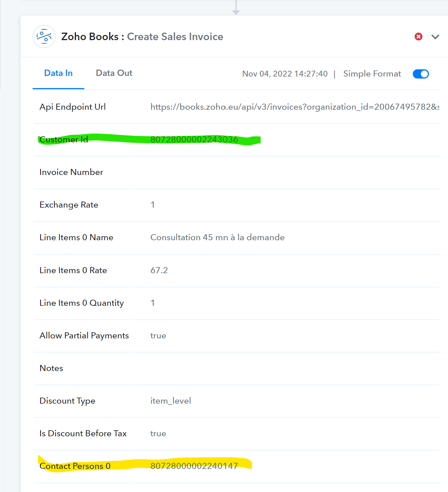The width and height of the screenshot is (448, 492).
Task: Click the Discount Type label
Action: [x=67, y=401]
